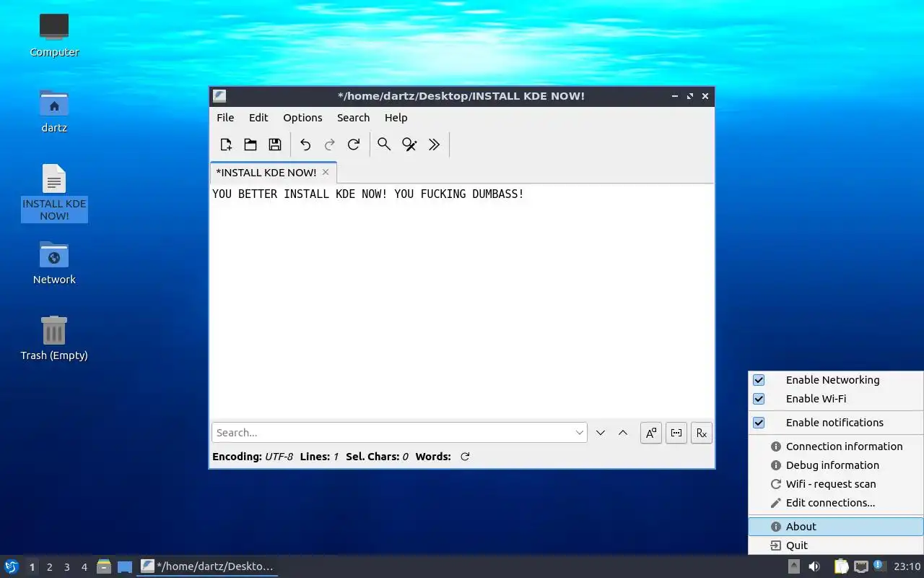Viewport: 924px width, 578px height.
Task: Click the Lines count in status bar
Action: (319, 457)
